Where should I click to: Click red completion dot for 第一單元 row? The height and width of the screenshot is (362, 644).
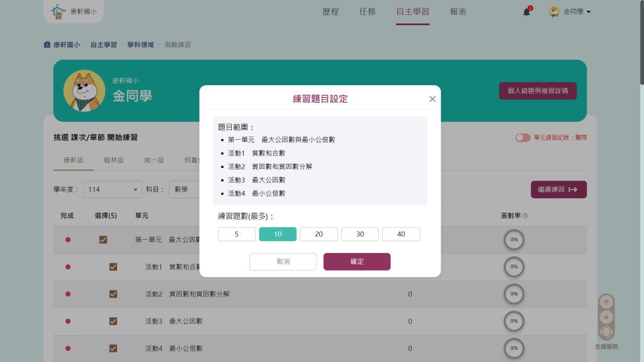pyautogui.click(x=68, y=240)
